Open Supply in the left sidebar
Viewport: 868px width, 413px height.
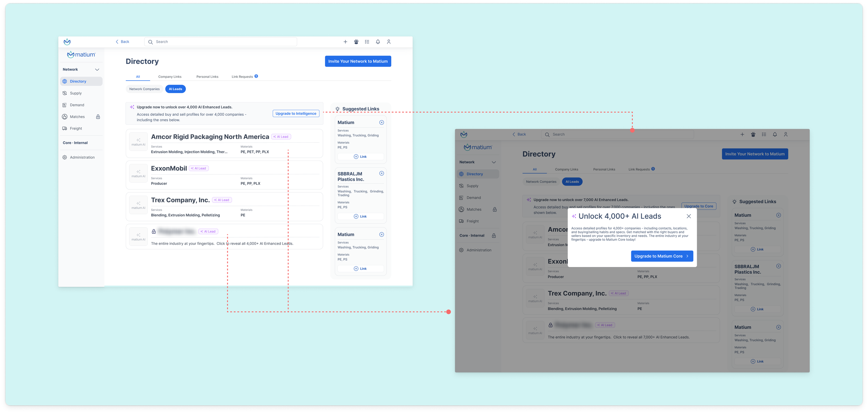pyautogui.click(x=76, y=93)
